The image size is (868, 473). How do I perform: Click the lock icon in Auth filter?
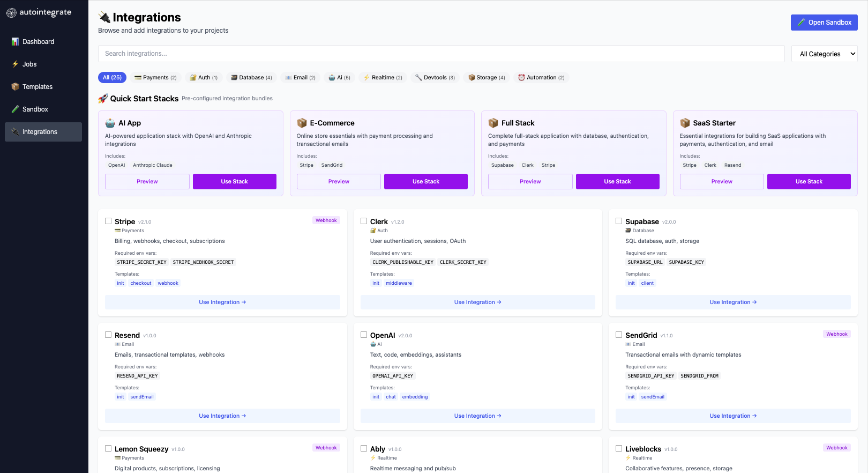click(x=193, y=78)
